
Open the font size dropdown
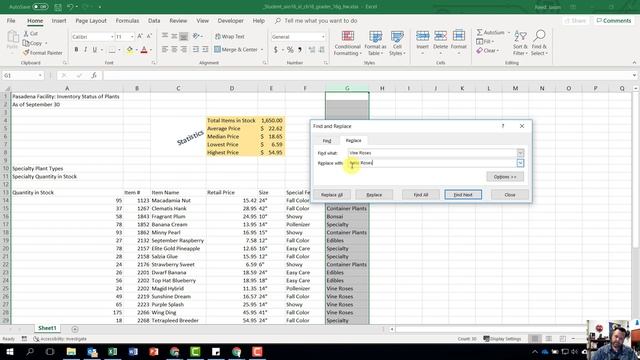[x=132, y=37]
